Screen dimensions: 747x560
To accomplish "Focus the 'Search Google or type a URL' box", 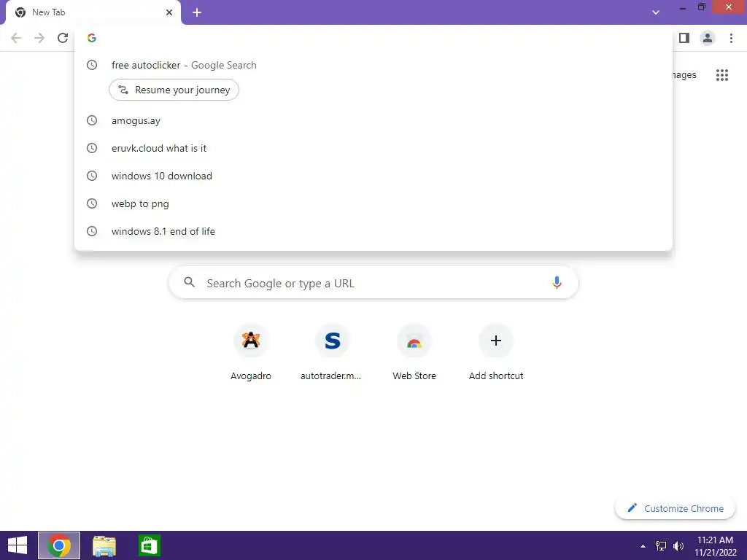I will pyautogui.click(x=373, y=283).
